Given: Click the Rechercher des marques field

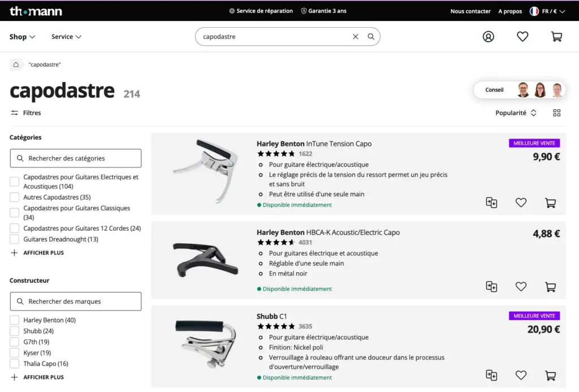Looking at the screenshot, I should tap(76, 301).
